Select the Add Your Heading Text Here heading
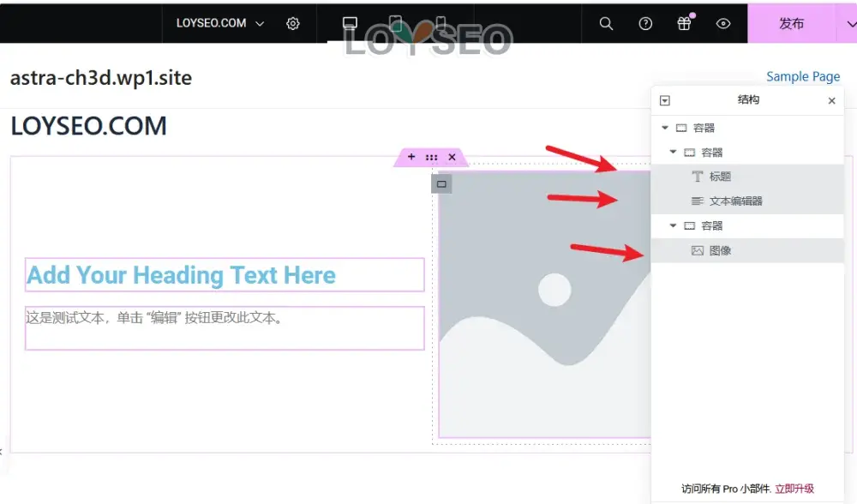The width and height of the screenshot is (857, 504). pyautogui.click(x=225, y=275)
